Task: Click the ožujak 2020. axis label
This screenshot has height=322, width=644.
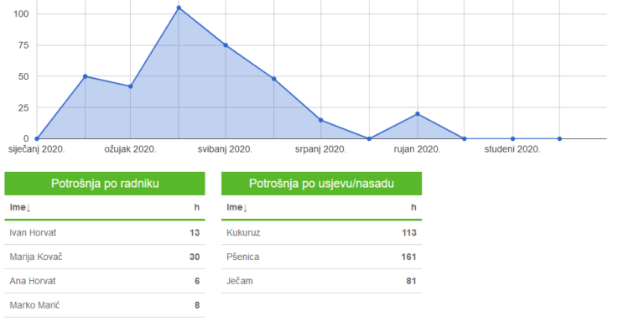Action: pos(130,149)
